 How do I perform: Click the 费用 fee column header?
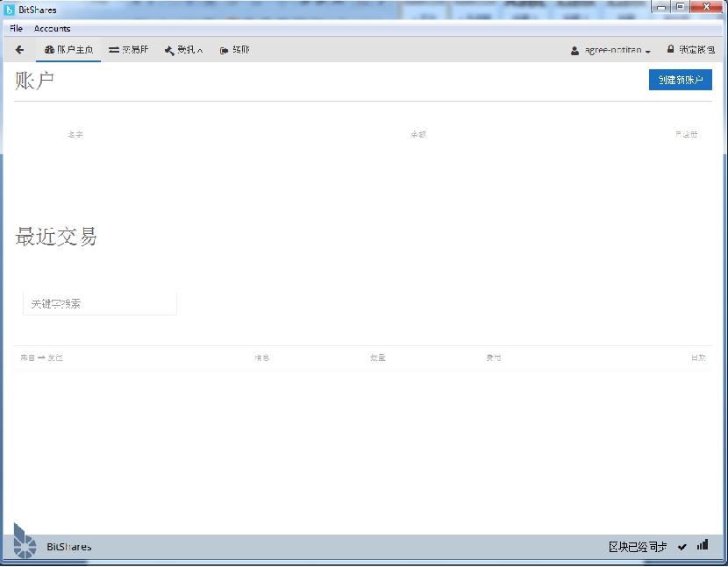pos(493,358)
